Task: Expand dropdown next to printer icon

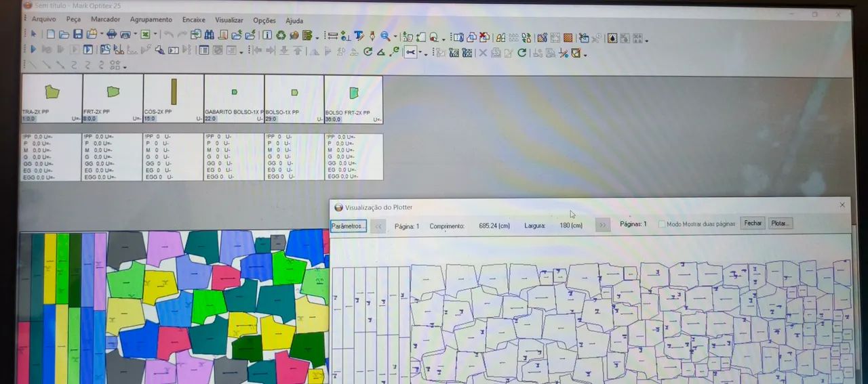Action: pyautogui.click(x=136, y=34)
